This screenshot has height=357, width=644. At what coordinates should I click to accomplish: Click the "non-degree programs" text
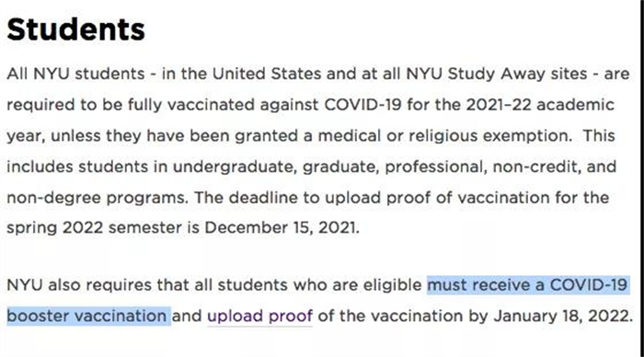[x=97, y=198]
